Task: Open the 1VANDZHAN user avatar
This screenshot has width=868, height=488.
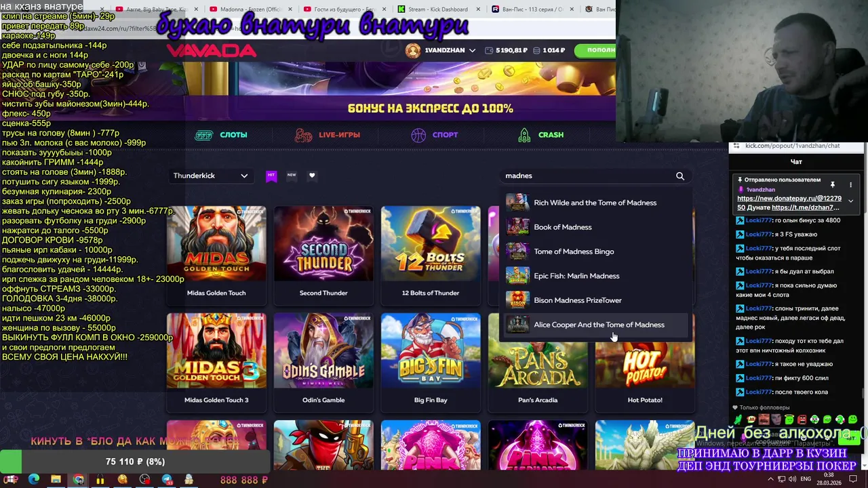Action: click(413, 50)
